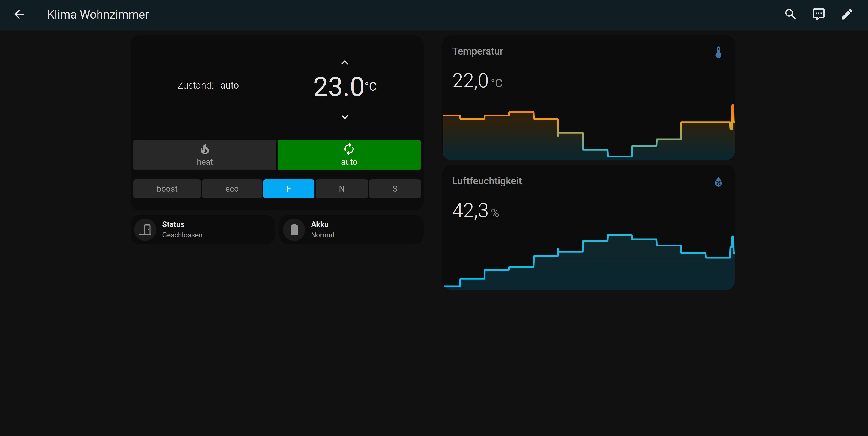Open the Status Geschlossen entity

tap(203, 230)
